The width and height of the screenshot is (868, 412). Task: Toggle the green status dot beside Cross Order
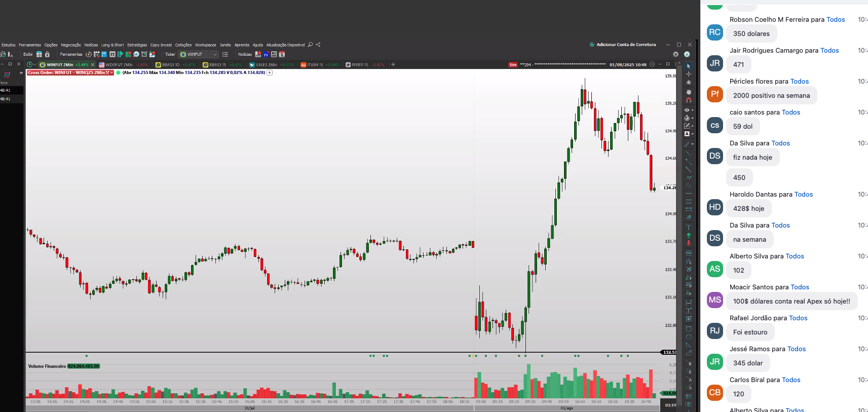pyautogui.click(x=118, y=72)
